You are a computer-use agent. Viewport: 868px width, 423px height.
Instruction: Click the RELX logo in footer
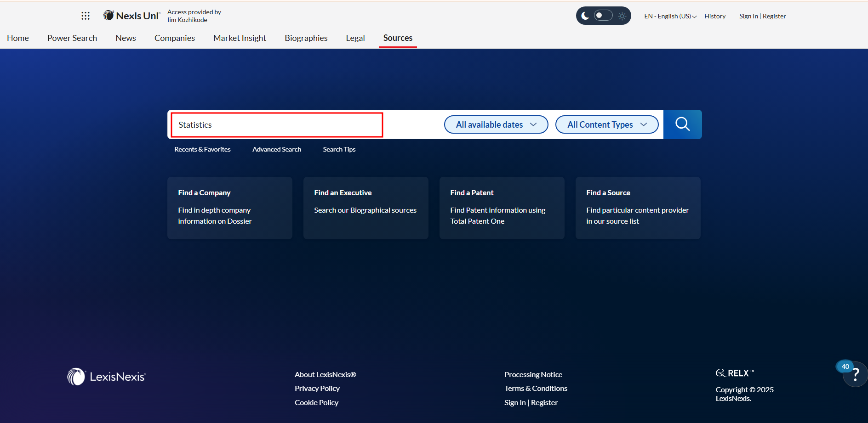(x=735, y=373)
